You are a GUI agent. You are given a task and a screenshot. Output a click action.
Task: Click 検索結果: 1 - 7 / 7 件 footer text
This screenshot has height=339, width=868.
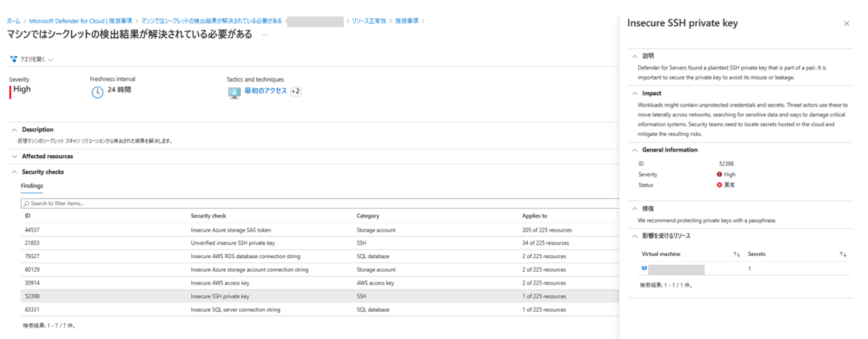click(x=49, y=325)
